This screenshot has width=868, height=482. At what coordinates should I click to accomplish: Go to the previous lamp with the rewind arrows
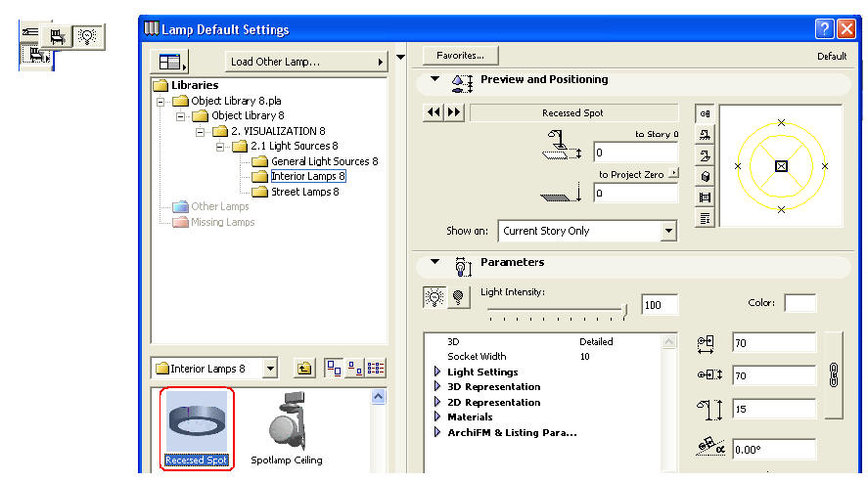click(x=434, y=113)
